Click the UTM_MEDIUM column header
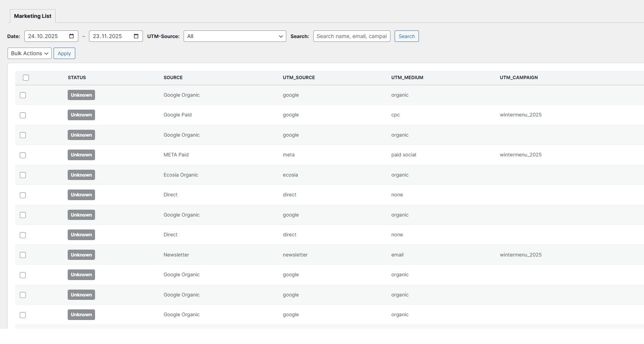 tap(407, 78)
